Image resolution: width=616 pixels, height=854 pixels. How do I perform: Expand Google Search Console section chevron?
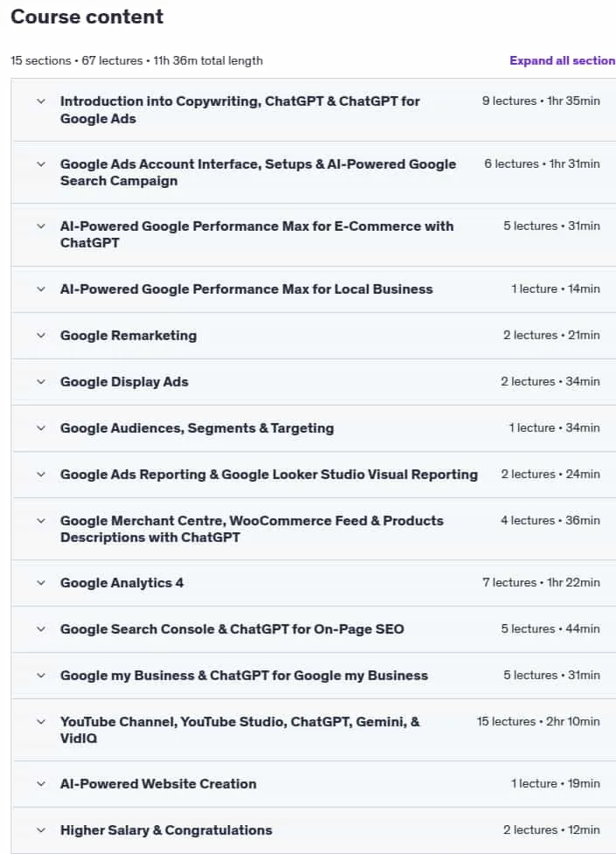click(x=41, y=629)
